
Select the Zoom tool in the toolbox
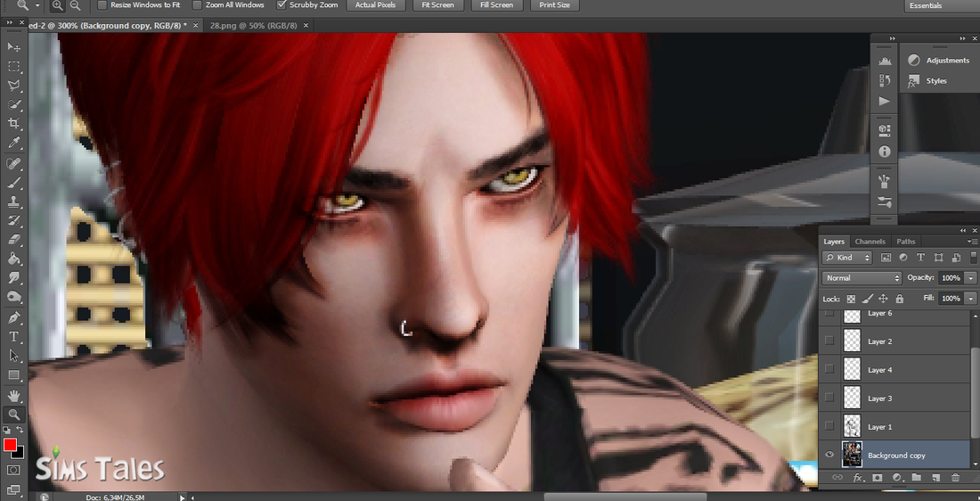(13, 414)
